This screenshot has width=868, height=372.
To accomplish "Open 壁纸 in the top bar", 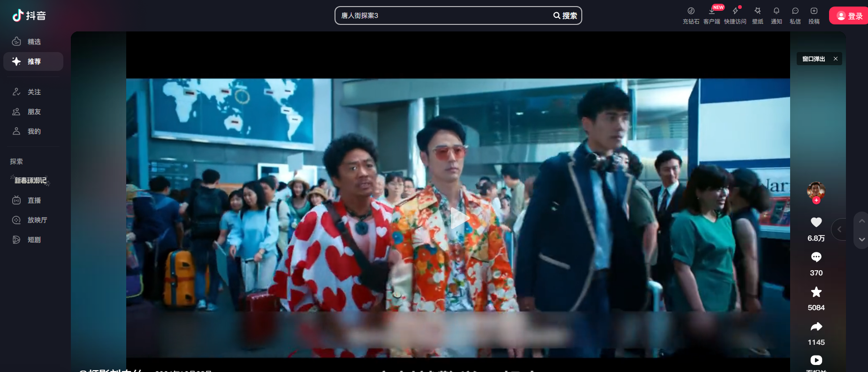I will (x=758, y=15).
